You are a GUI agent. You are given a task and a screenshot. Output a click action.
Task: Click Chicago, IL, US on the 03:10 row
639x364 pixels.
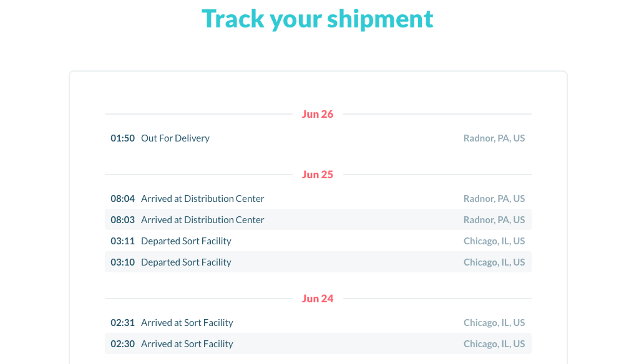pos(494,262)
